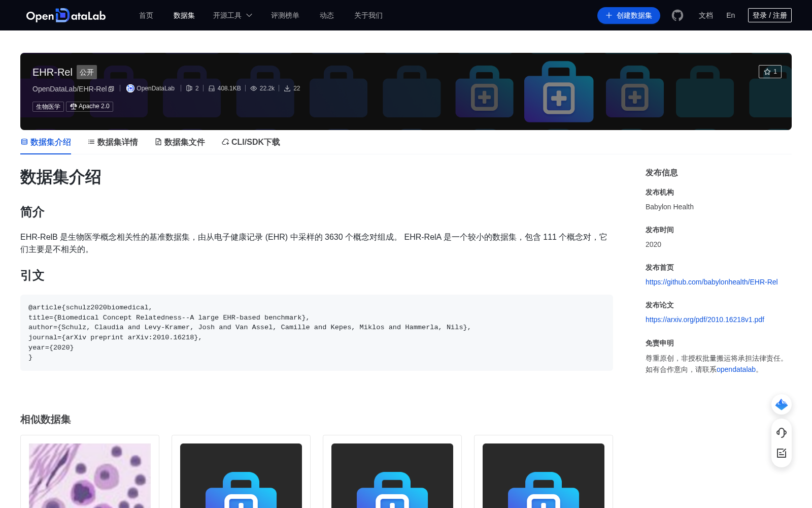This screenshot has width=812, height=508.
Task: Open 数据集 navigation item
Action: 184,15
